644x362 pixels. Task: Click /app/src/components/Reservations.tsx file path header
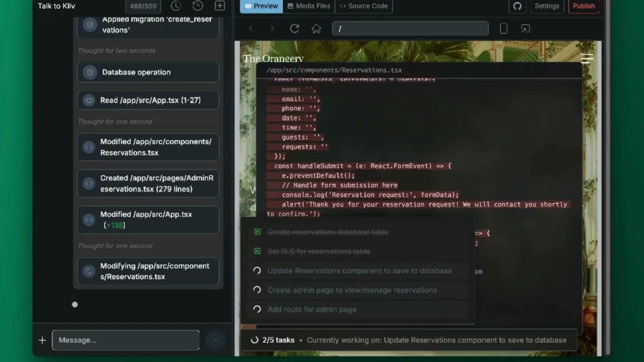coord(334,70)
